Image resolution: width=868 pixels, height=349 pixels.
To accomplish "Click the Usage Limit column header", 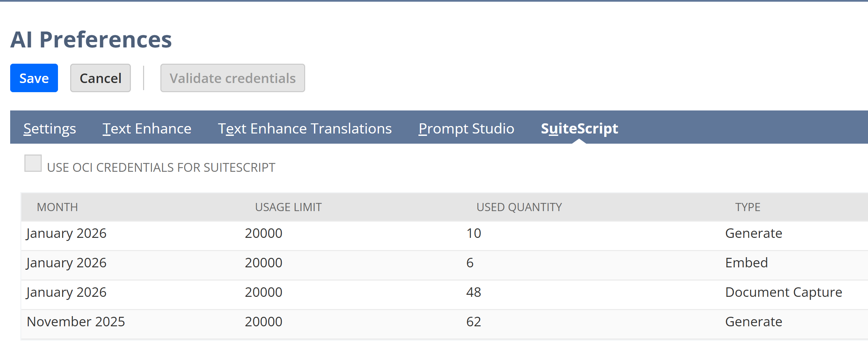I will click(288, 207).
